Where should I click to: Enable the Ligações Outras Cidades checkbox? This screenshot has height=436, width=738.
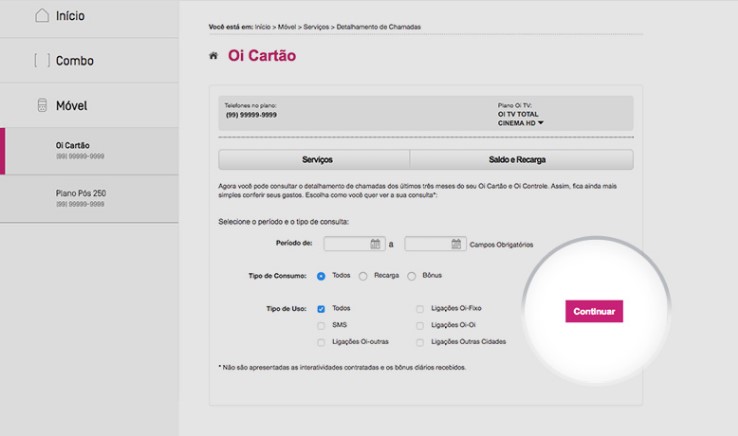coord(420,342)
